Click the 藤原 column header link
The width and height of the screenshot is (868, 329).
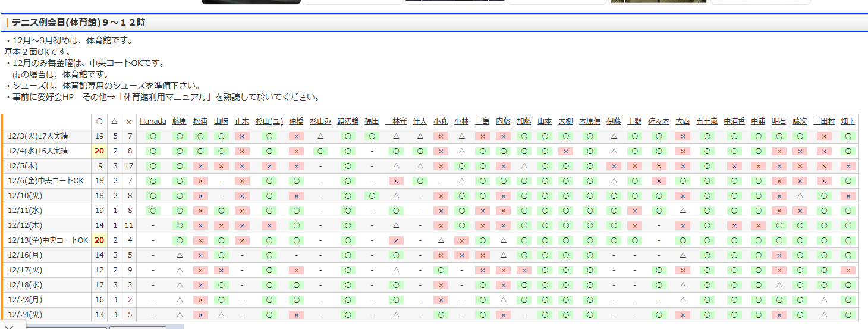point(179,121)
